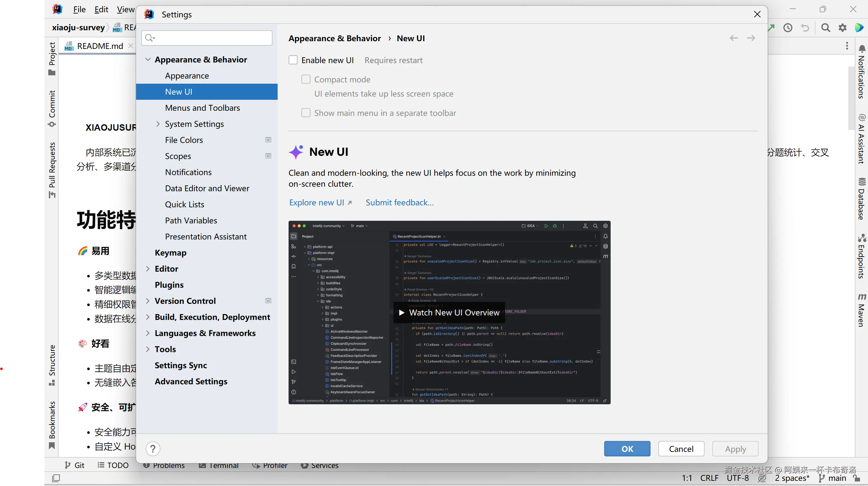Open IDE settings gear icon
Image resolution: width=868 pixels, height=486 pixels.
point(842,28)
